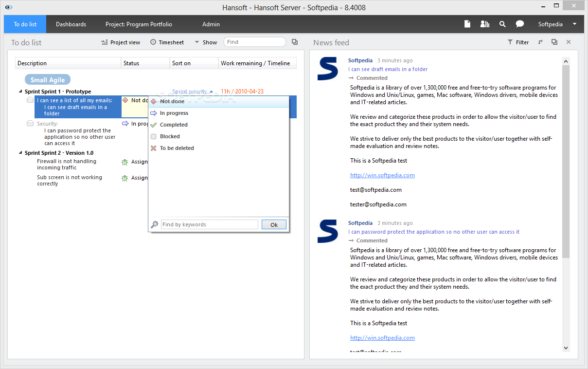Click second Softpedia logo in news feed
The image size is (588, 369).
(328, 231)
